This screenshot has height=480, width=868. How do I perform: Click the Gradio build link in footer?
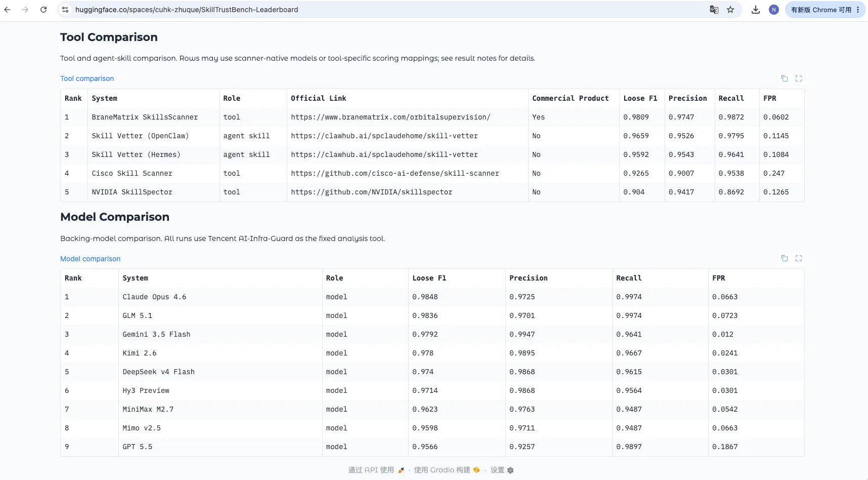pyautogui.click(x=447, y=470)
